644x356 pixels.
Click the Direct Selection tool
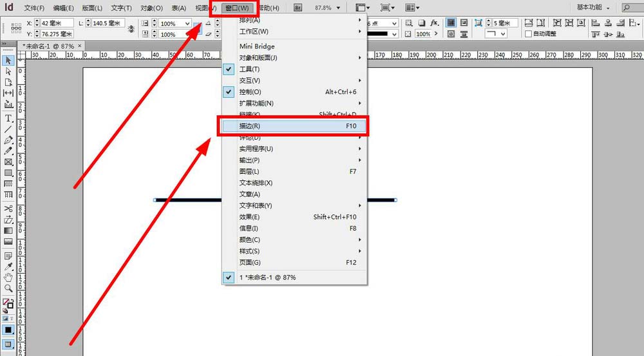pyautogui.click(x=8, y=71)
